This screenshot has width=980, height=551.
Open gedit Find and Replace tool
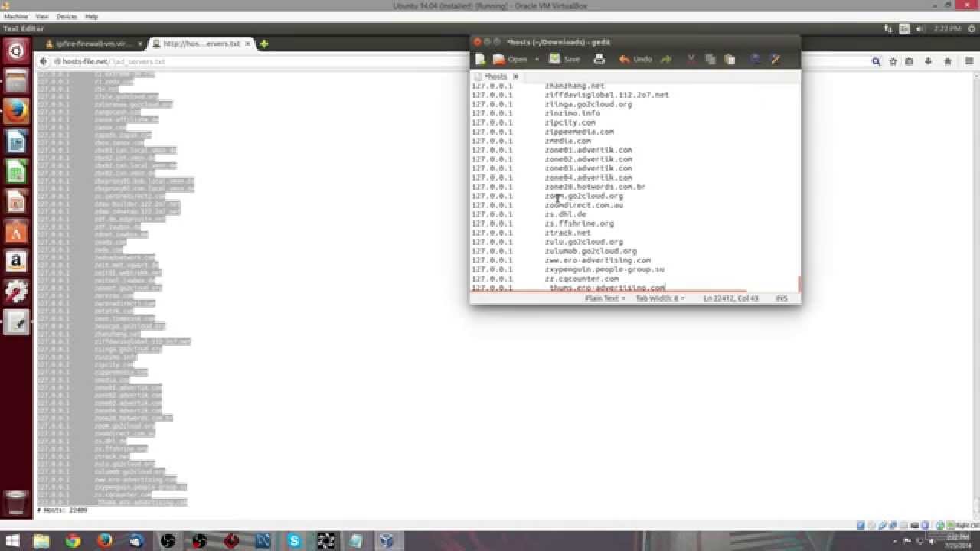point(775,59)
